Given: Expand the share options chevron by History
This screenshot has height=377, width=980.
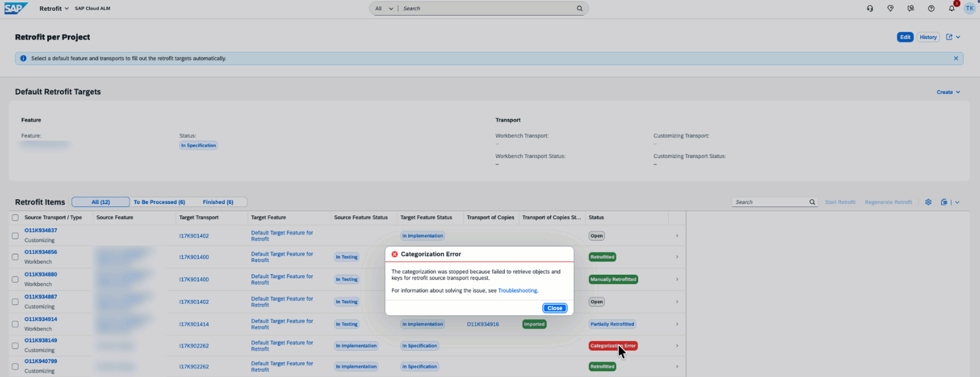Looking at the screenshot, I should [x=958, y=37].
